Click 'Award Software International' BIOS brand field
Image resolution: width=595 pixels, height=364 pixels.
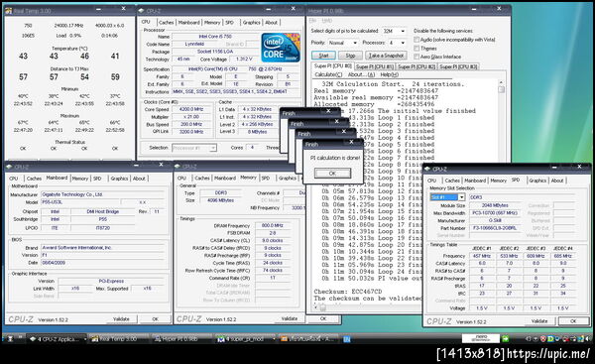coord(103,248)
